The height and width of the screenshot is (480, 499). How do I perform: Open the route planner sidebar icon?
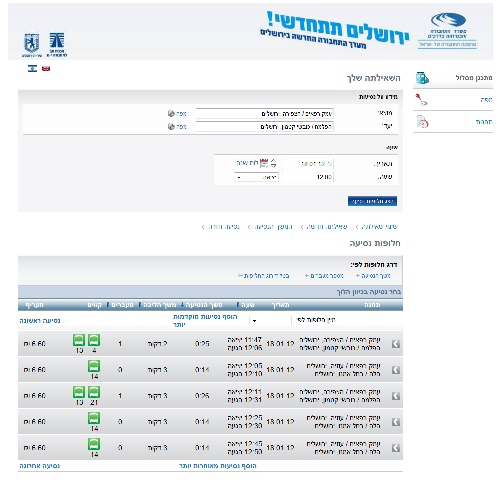[x=422, y=78]
